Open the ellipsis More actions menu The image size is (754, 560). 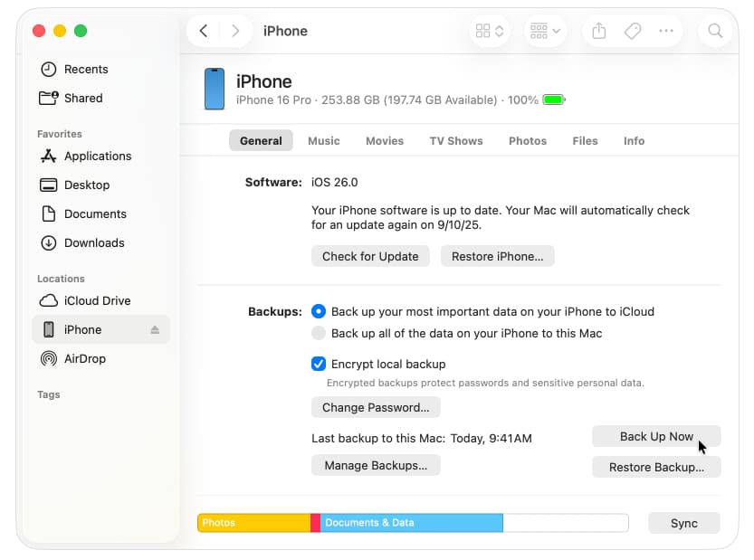point(666,32)
